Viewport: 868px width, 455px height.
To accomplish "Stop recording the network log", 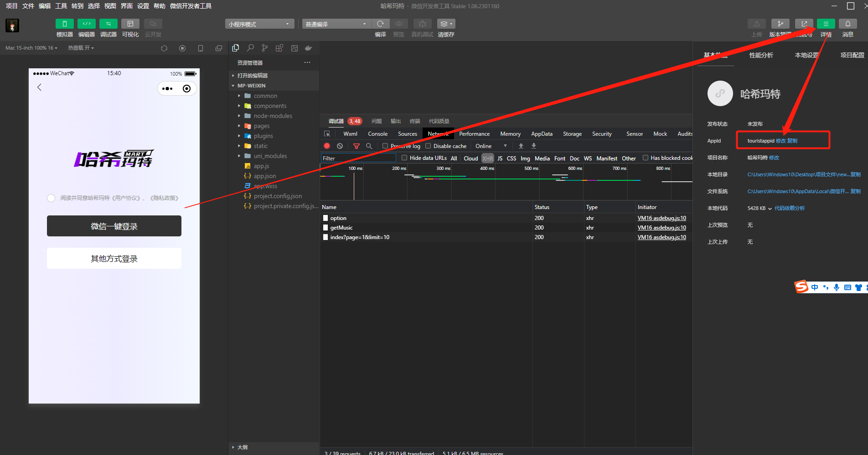I will 327,146.
